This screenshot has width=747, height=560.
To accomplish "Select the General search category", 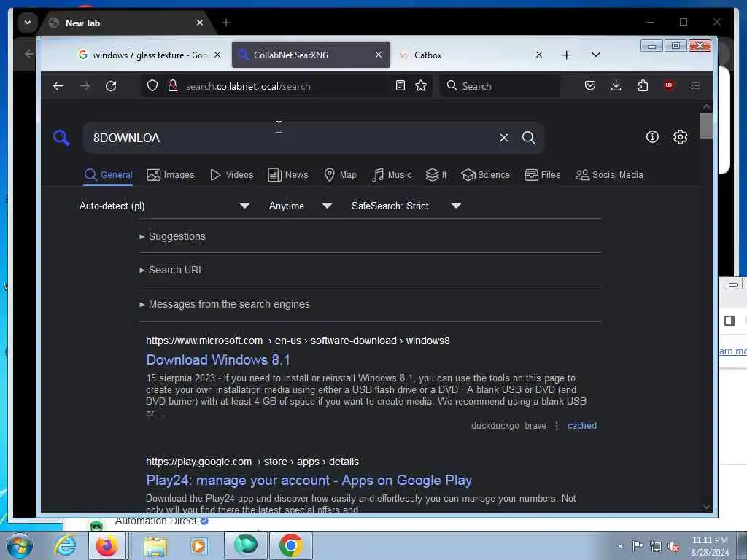I will 108,175.
